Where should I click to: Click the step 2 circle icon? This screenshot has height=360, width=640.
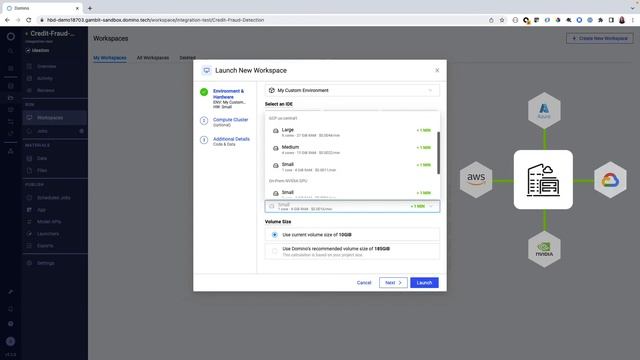click(x=204, y=120)
